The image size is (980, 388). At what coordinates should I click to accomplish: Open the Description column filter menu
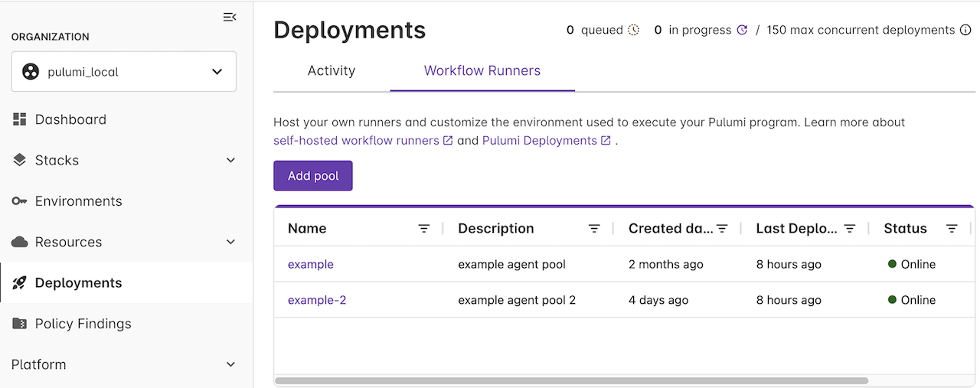[x=594, y=229]
